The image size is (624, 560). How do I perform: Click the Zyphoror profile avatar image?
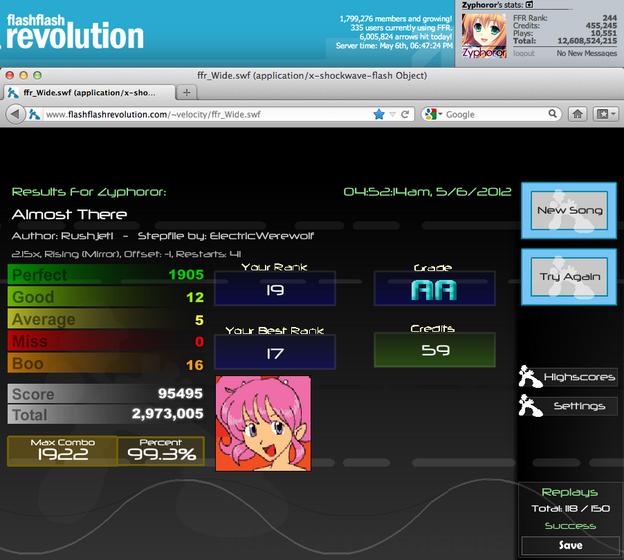(484, 36)
